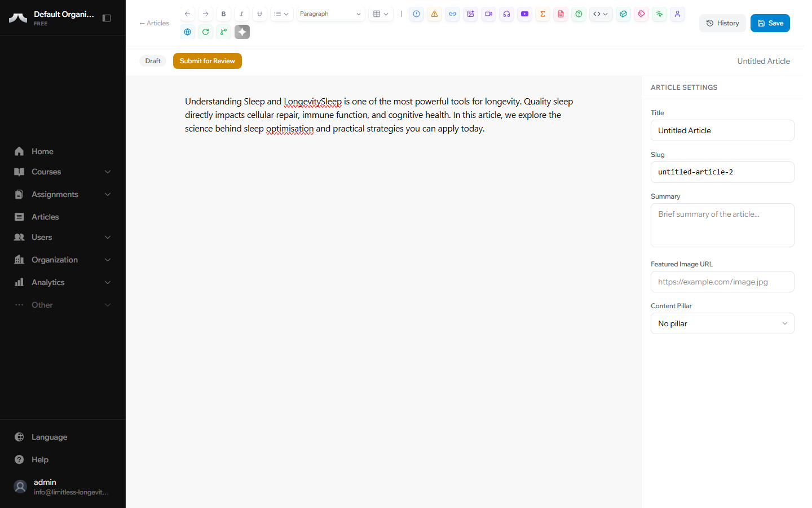Expand the Content Pillar selector showing No pillar
812x508 pixels.
(722, 323)
